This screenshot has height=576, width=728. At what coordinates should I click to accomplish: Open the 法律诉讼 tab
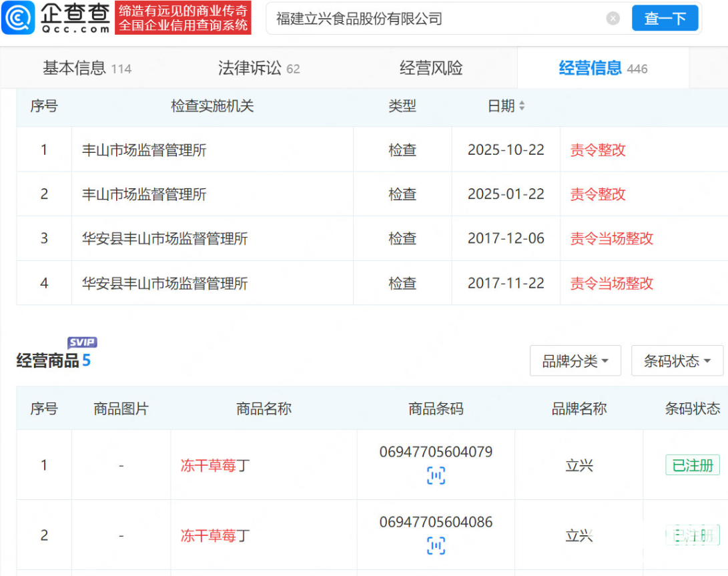(x=259, y=68)
